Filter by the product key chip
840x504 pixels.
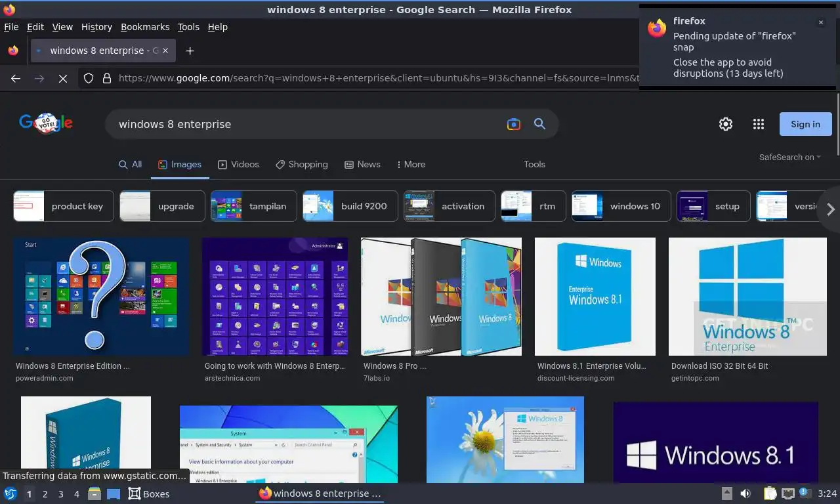(x=64, y=206)
